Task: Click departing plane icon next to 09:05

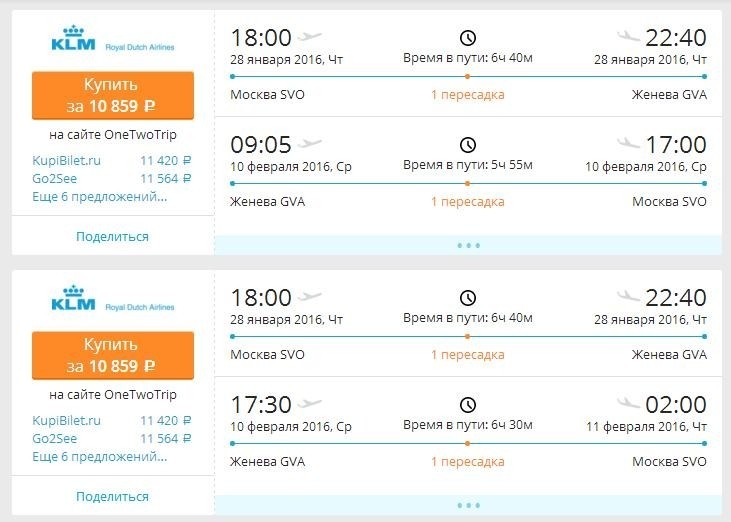Action: [310, 143]
